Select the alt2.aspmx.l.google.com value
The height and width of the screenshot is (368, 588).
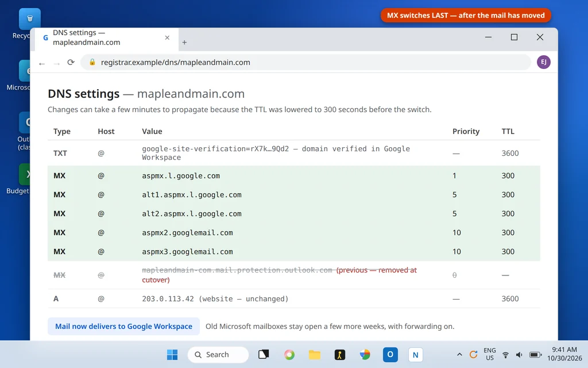coord(192,214)
